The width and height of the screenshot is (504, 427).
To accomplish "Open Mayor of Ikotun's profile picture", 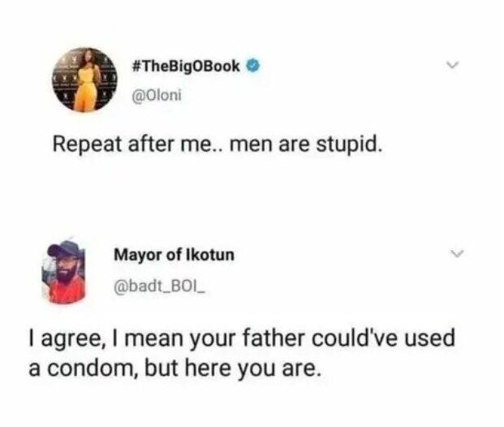I will pos(63,272).
